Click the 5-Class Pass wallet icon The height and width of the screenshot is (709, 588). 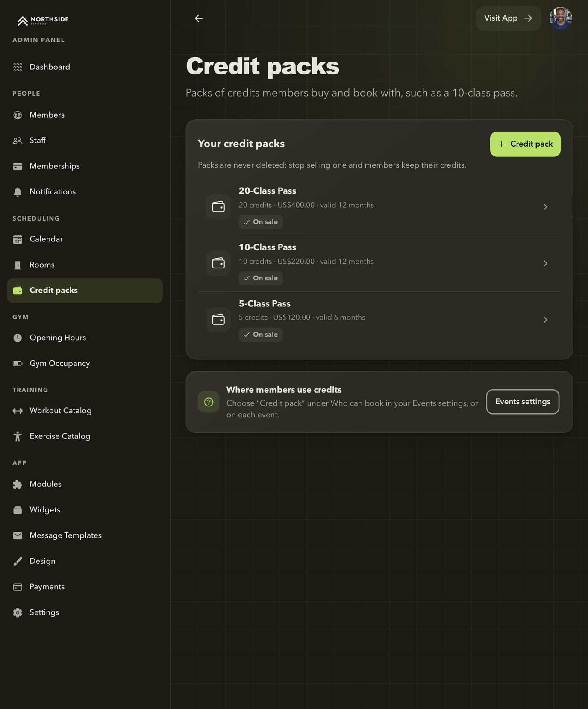[218, 320]
